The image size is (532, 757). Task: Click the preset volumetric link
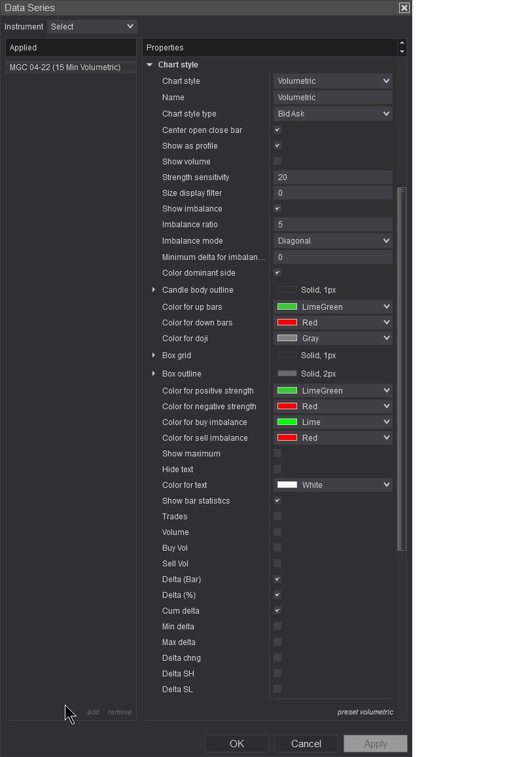365,712
